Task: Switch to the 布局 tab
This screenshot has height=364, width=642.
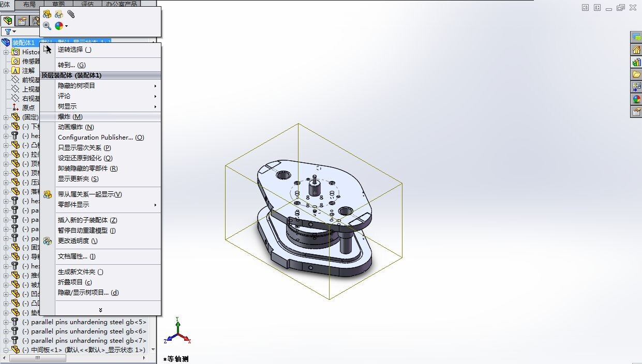Action: (x=29, y=4)
